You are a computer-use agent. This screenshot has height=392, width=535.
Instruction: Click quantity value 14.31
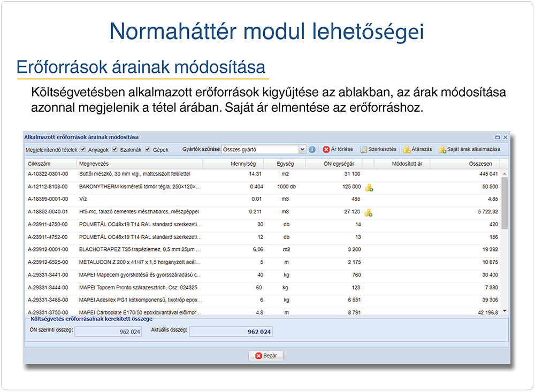pos(255,174)
